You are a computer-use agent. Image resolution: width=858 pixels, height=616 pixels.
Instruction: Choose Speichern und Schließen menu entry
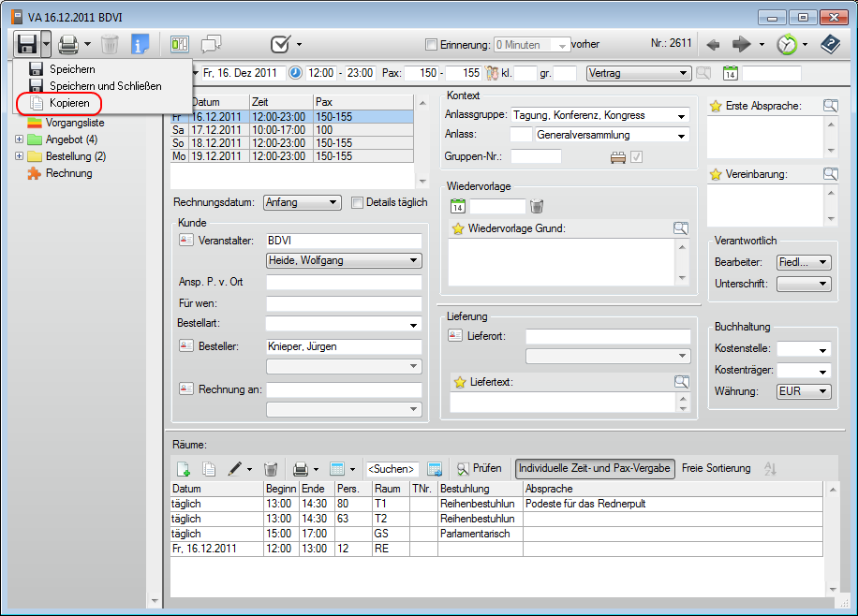pyautogui.click(x=105, y=86)
